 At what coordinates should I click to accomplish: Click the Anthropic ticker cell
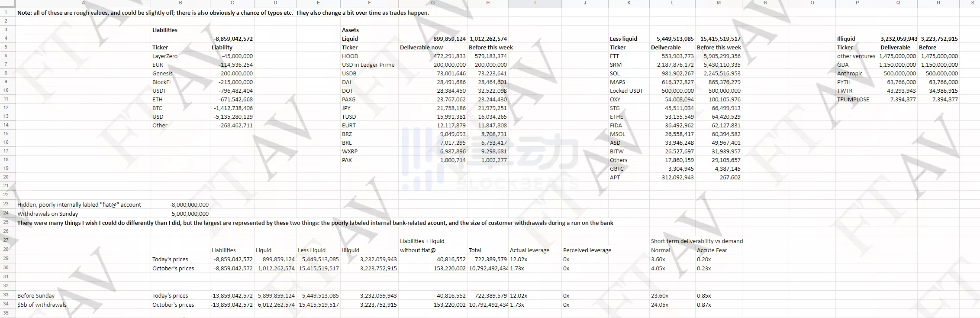click(x=849, y=73)
